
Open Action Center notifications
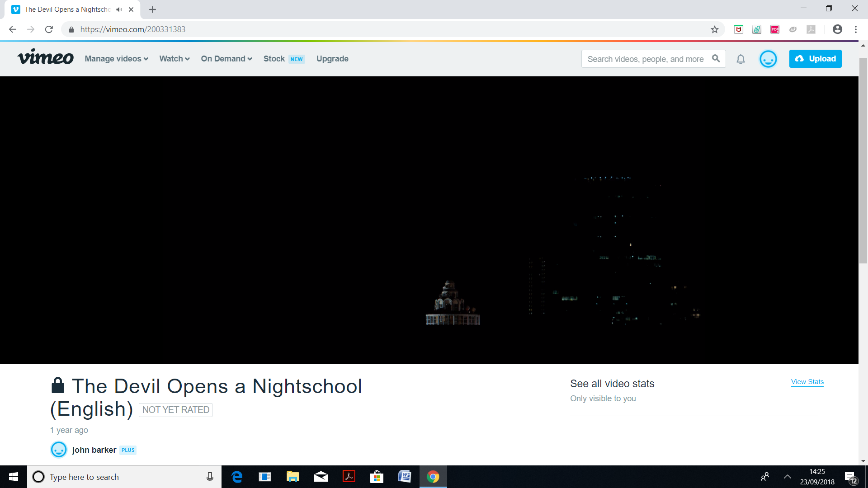[x=851, y=477]
